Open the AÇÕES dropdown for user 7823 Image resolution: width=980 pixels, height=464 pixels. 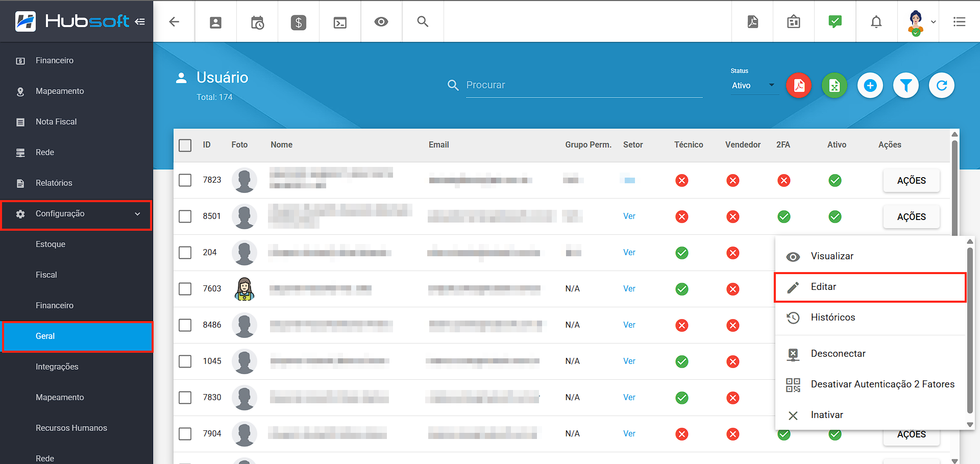coord(911,180)
